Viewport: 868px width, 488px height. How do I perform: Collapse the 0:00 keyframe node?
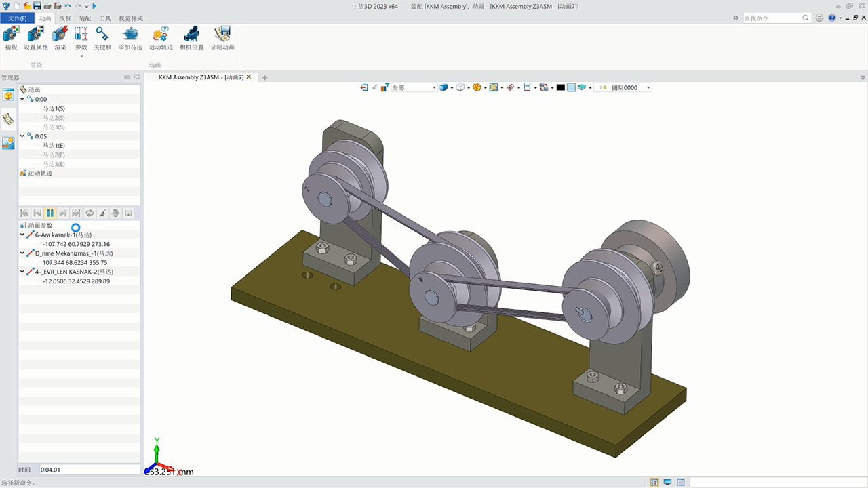coord(22,99)
